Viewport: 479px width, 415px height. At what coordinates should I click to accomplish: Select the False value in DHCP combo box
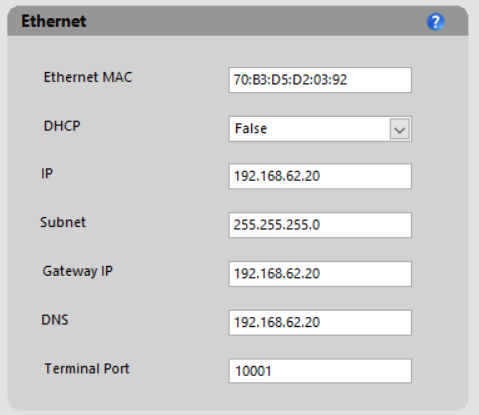tap(251, 129)
